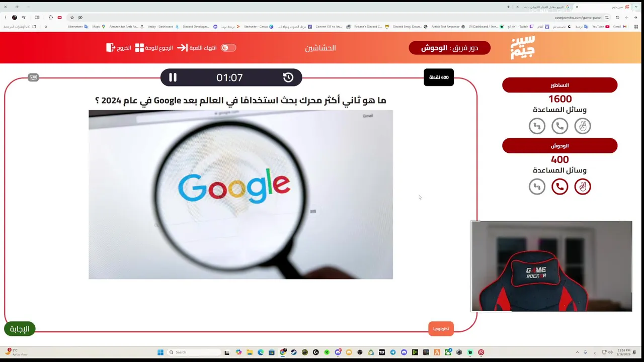Click the الاساطير team swap help icon

pyautogui.click(x=537, y=126)
